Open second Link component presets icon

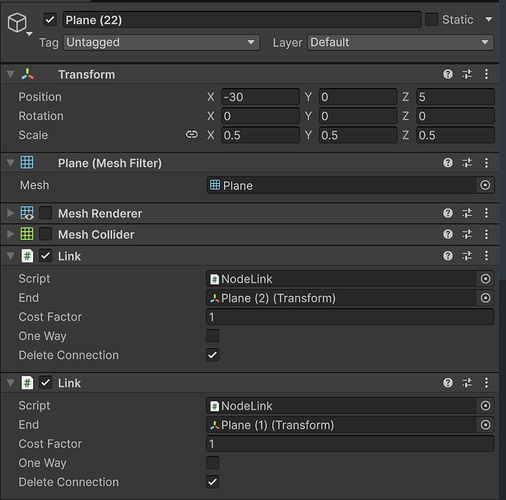[467, 383]
